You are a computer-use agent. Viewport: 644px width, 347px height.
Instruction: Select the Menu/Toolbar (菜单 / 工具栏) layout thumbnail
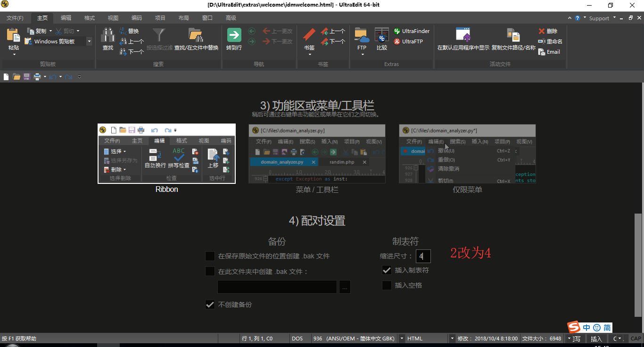tap(317, 154)
